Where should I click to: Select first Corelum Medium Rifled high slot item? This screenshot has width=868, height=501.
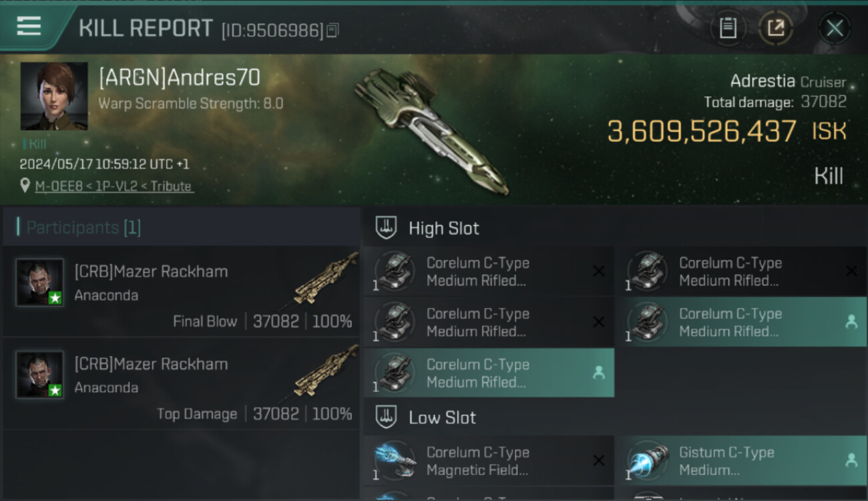pyautogui.click(x=489, y=271)
